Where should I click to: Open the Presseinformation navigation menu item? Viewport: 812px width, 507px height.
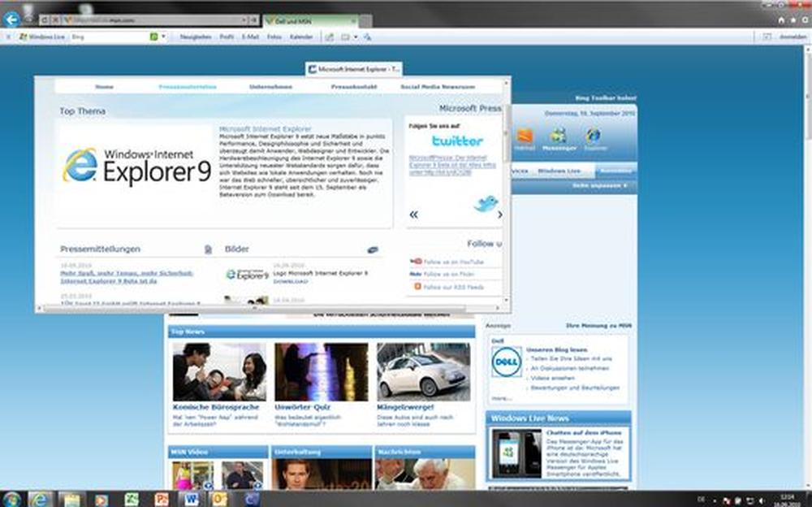click(x=188, y=84)
